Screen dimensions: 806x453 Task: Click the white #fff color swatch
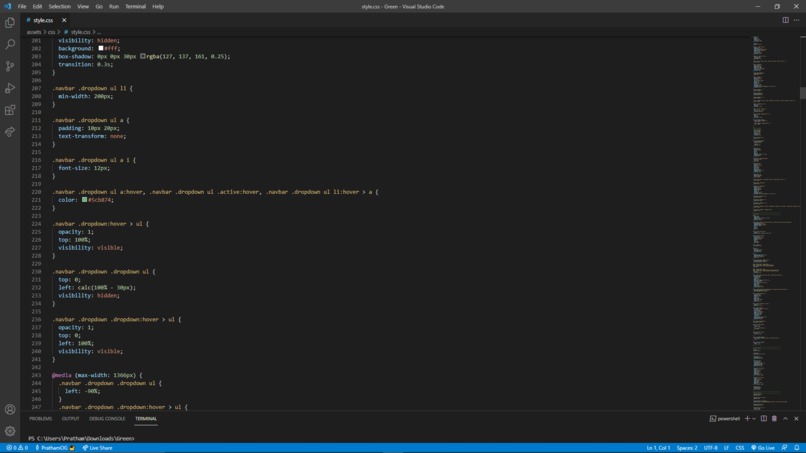[x=101, y=48]
